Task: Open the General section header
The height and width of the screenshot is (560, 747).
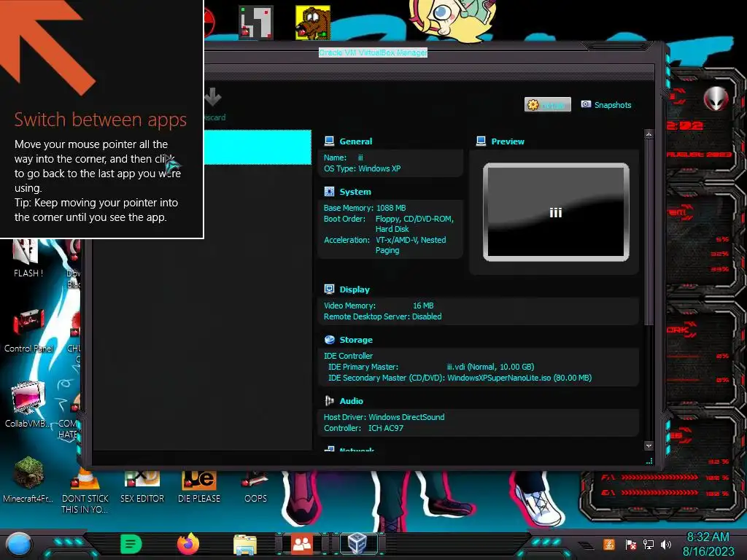Action: pos(355,141)
